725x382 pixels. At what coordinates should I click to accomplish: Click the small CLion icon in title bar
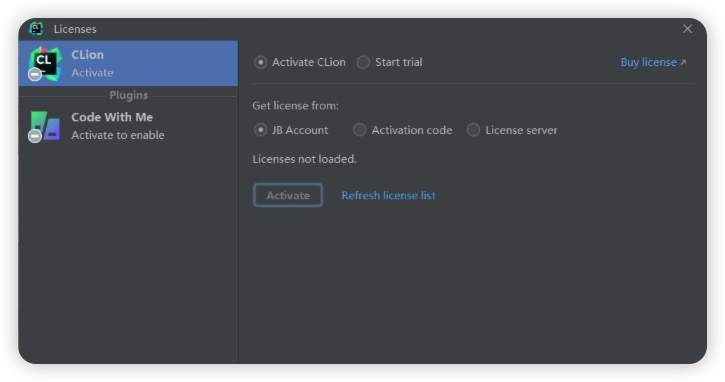coord(36,29)
